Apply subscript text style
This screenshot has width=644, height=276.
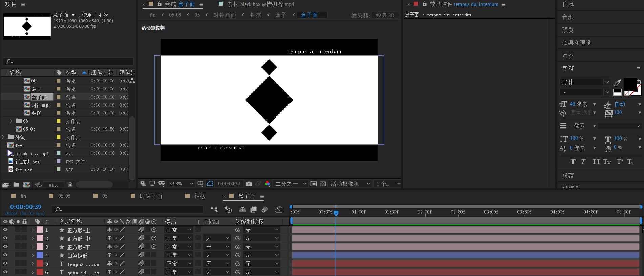(630, 162)
